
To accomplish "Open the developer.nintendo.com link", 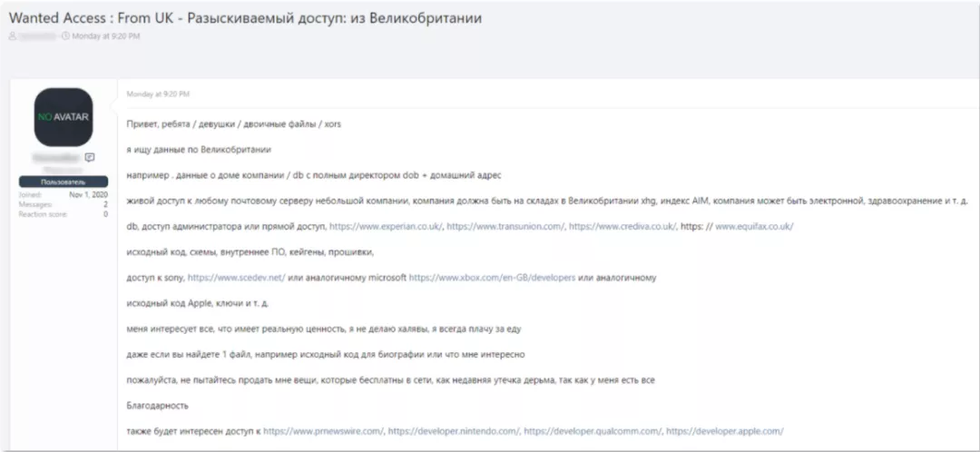I will pos(454,430).
